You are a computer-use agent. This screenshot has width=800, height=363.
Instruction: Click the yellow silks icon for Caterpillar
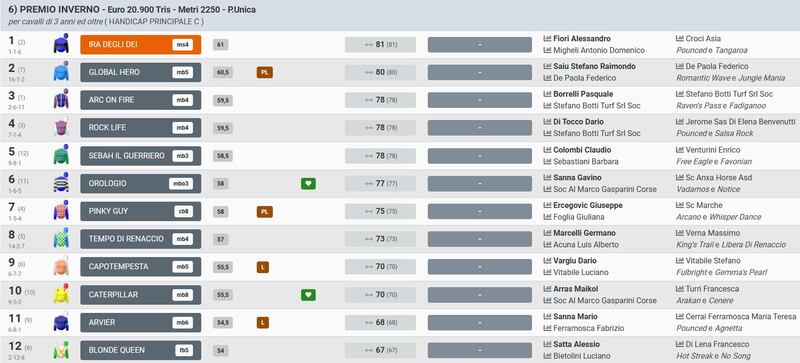61,295
